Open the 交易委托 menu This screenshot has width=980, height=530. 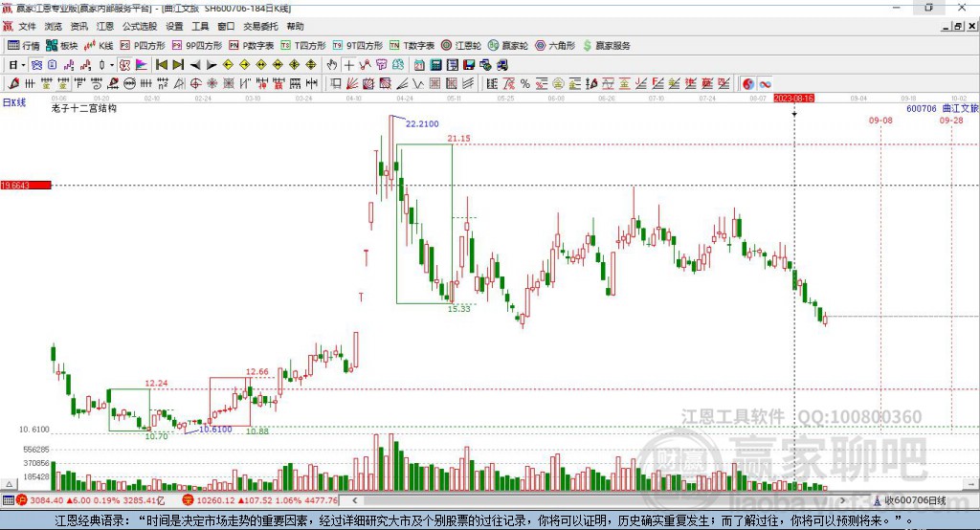pyautogui.click(x=260, y=26)
